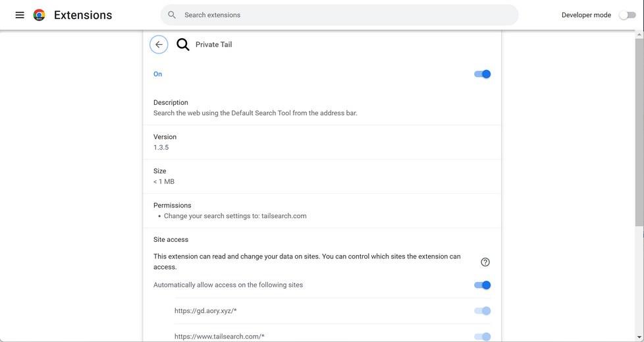Click the Size heading
644x342 pixels.
(x=160, y=171)
